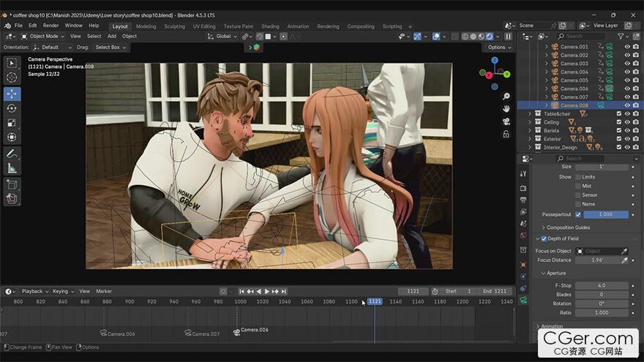Open the Playback popover in the timeline
This screenshot has height=362, width=644.
pyautogui.click(x=32, y=291)
